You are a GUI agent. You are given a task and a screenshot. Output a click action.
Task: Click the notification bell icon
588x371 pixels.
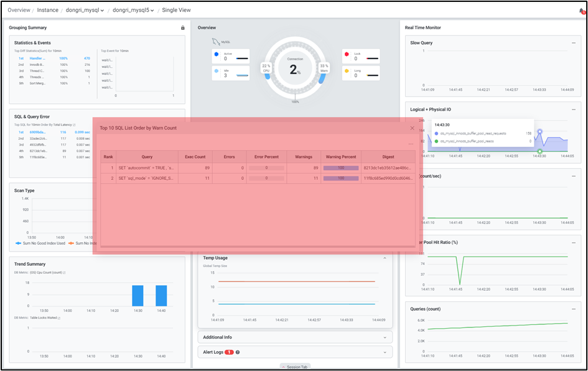(x=581, y=11)
